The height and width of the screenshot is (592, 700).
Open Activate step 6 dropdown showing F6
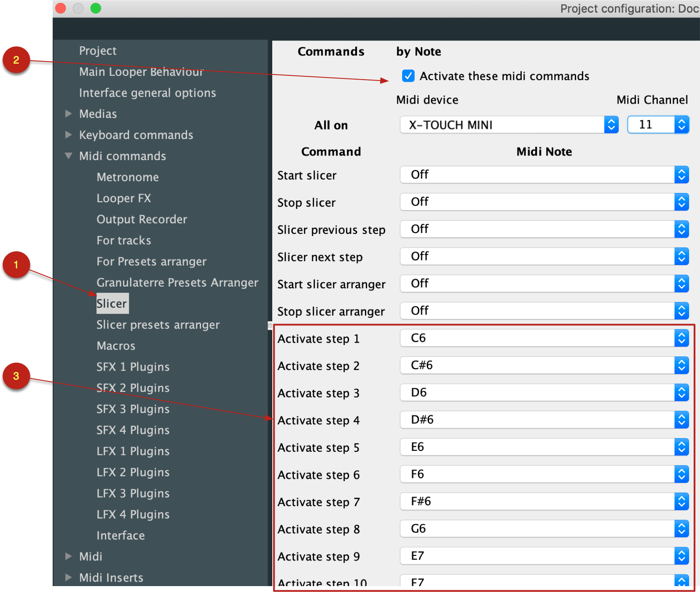544,474
